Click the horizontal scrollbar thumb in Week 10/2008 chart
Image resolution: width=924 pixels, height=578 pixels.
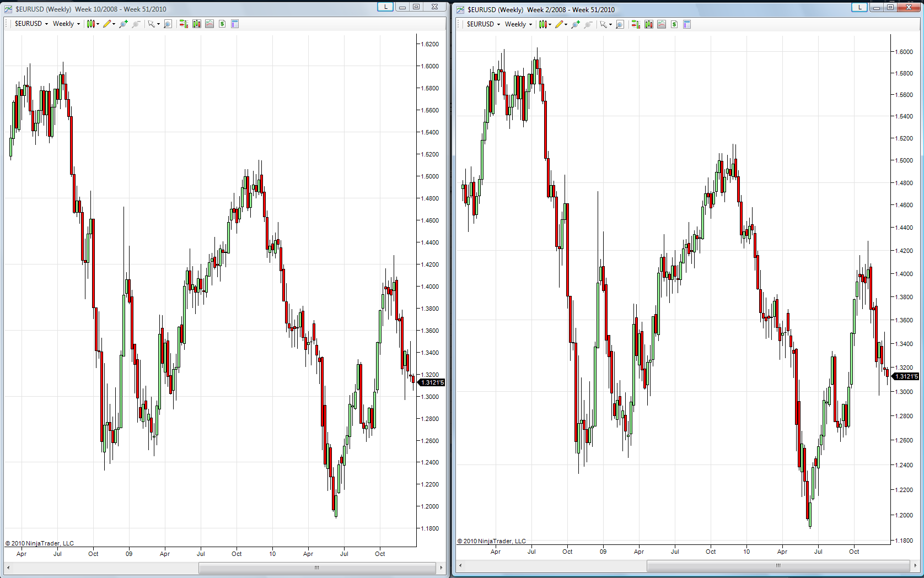[317, 568]
